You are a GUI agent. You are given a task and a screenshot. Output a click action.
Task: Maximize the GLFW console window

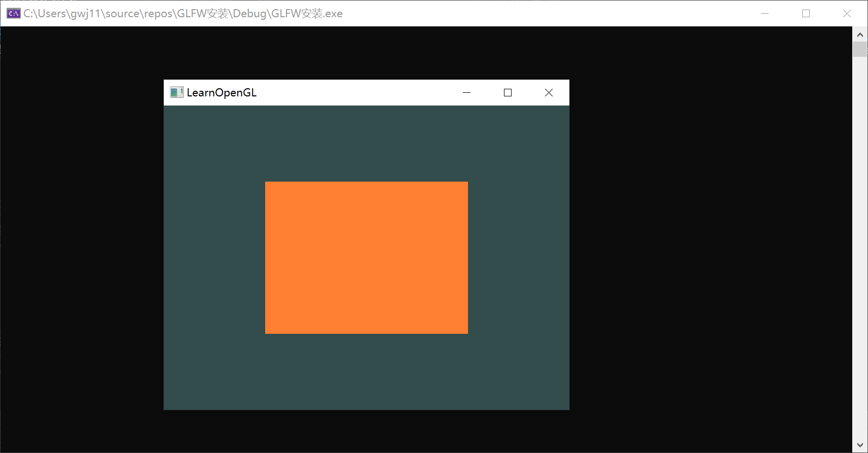click(806, 14)
